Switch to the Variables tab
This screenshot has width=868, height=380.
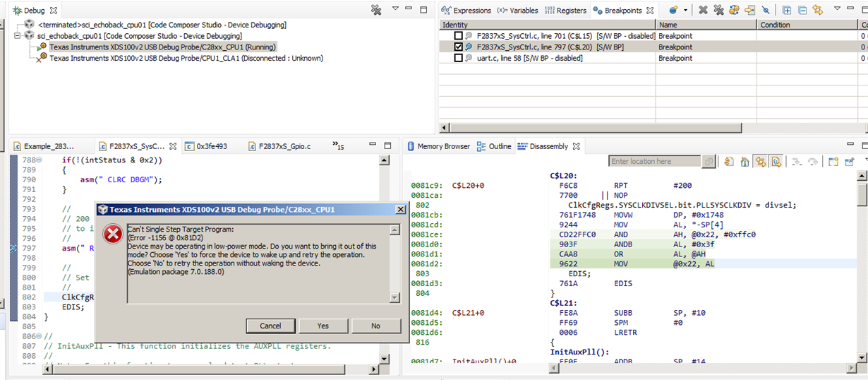click(x=517, y=11)
